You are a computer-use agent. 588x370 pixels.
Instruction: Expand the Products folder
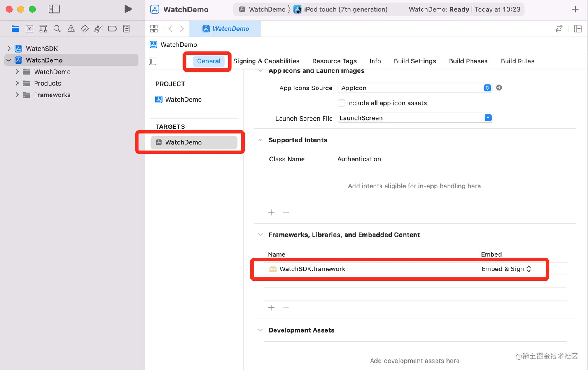point(17,83)
